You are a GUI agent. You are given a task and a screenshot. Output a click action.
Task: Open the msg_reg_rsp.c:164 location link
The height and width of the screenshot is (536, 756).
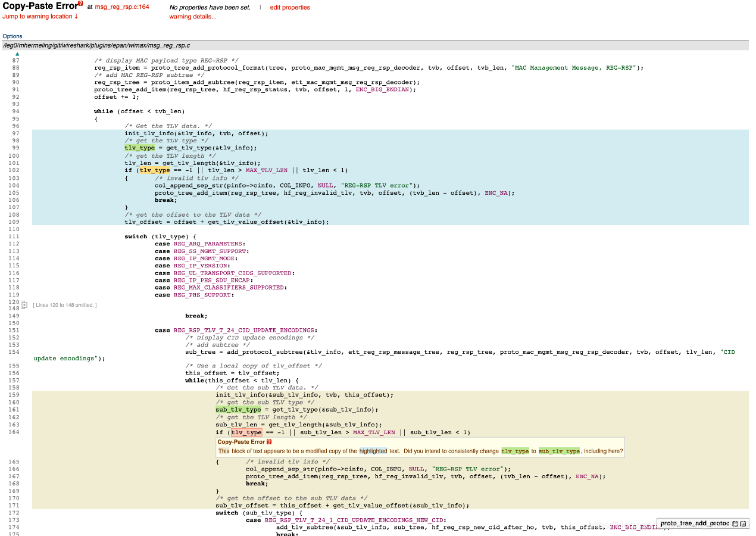click(x=123, y=7)
